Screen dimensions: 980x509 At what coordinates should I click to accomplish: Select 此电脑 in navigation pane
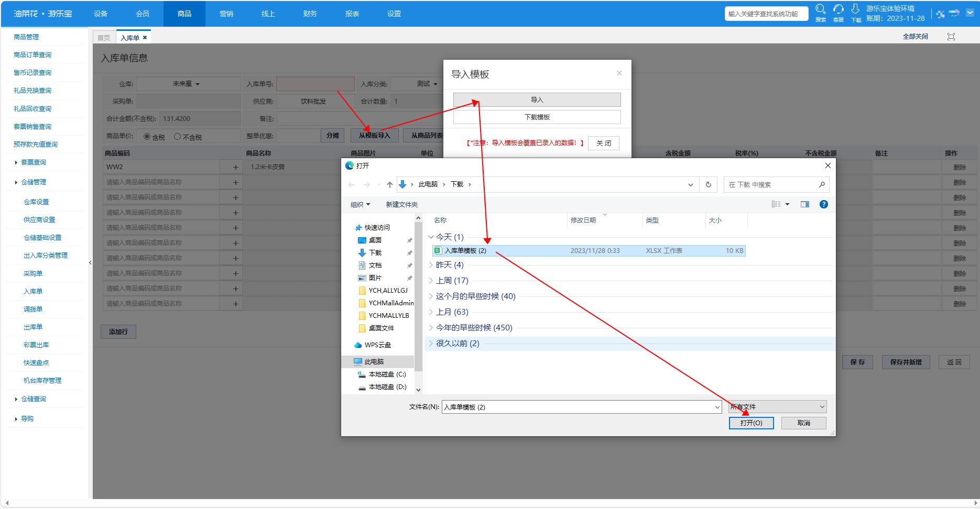(x=374, y=361)
